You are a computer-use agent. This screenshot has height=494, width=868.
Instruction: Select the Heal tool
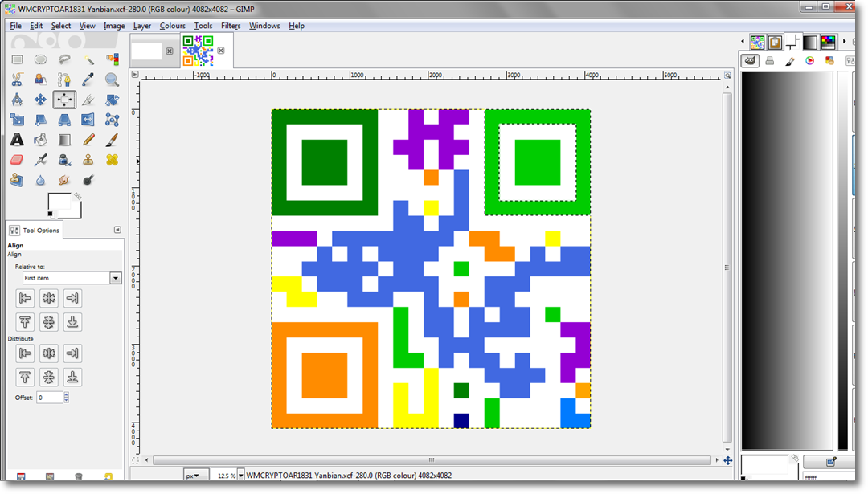(x=113, y=160)
